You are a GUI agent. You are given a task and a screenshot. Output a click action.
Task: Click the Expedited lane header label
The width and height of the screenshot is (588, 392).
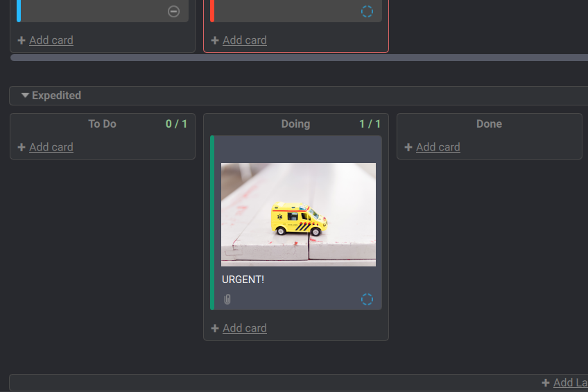[56, 95]
